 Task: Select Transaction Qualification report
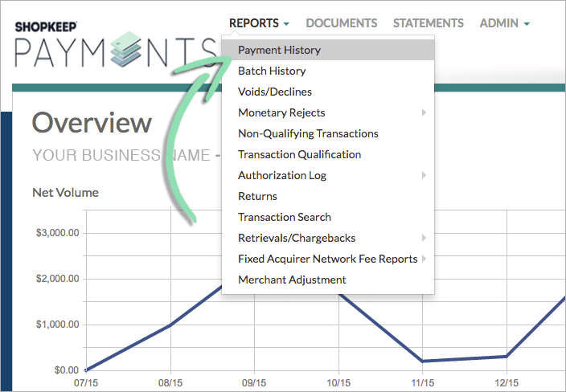pyautogui.click(x=328, y=154)
